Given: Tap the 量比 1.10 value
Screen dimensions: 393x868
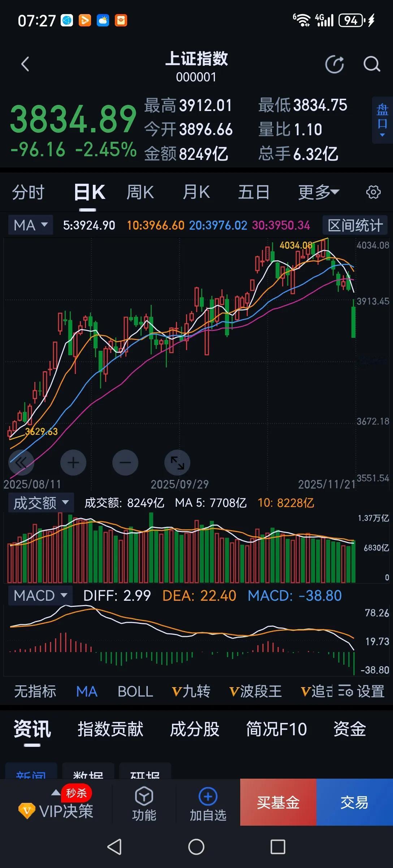Looking at the screenshot, I should 308,129.
